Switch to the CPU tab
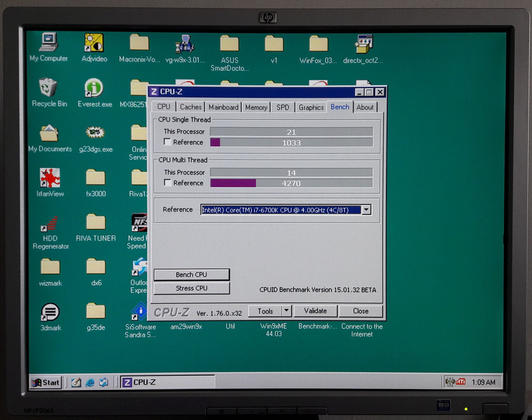 (164, 107)
